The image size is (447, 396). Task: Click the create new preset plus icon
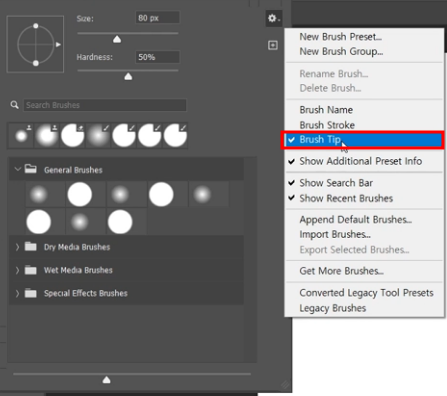click(x=273, y=45)
